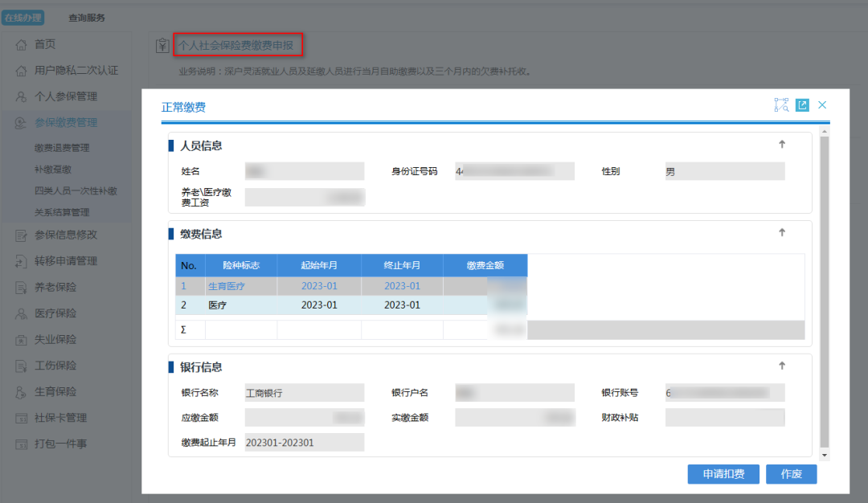Click the 身份证号码 input field
This screenshot has width=868, height=503.
coord(515,171)
